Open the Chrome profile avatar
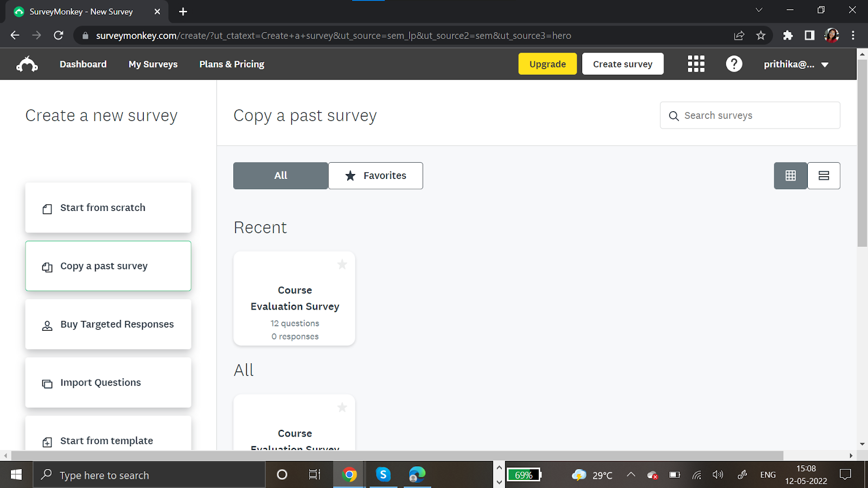 click(832, 35)
